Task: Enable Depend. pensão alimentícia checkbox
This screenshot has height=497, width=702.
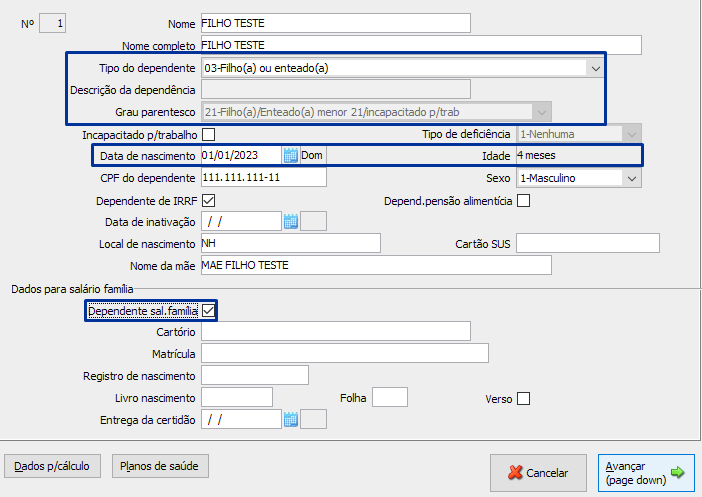Action: tap(524, 200)
